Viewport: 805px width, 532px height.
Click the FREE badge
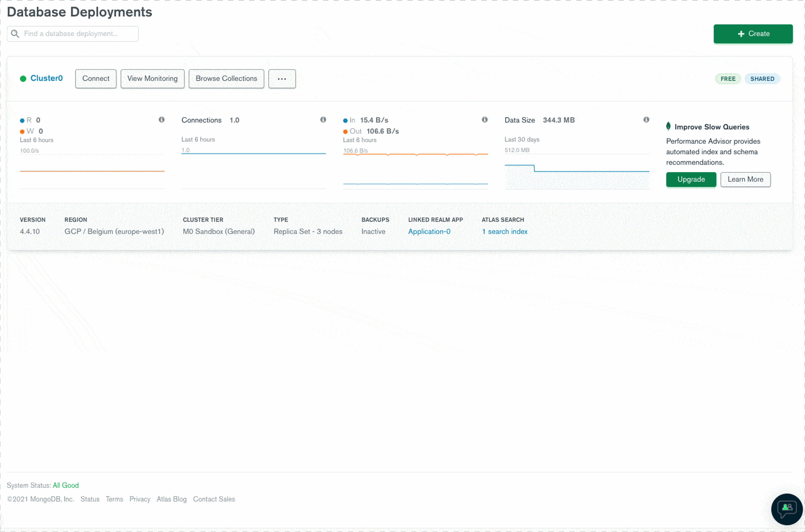728,79
